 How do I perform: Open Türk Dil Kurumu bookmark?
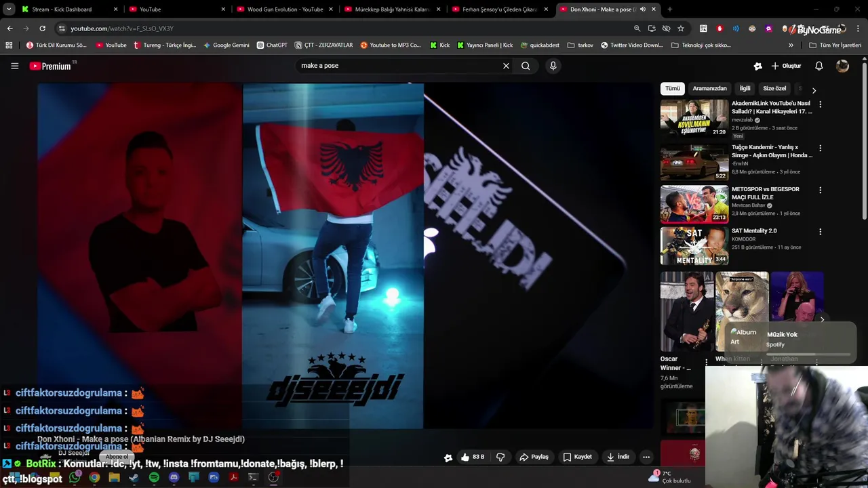56,45
